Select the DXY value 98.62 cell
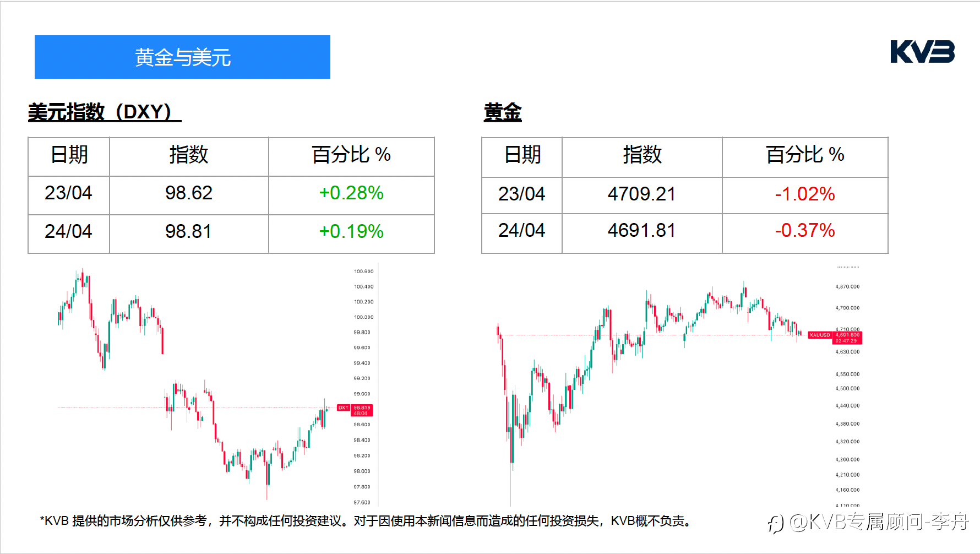980x554 pixels. [x=189, y=193]
